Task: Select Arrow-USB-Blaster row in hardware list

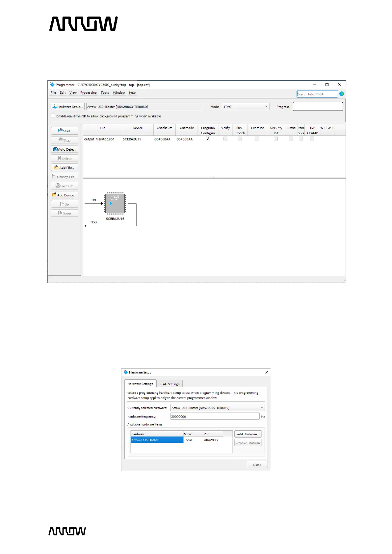Action: pos(157,440)
